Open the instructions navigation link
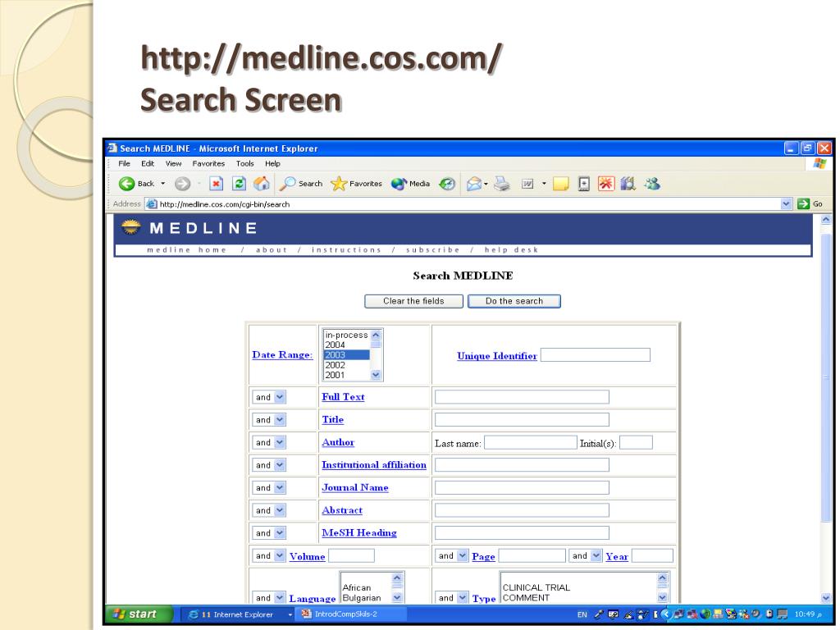This screenshot has width=840, height=630. [x=346, y=249]
